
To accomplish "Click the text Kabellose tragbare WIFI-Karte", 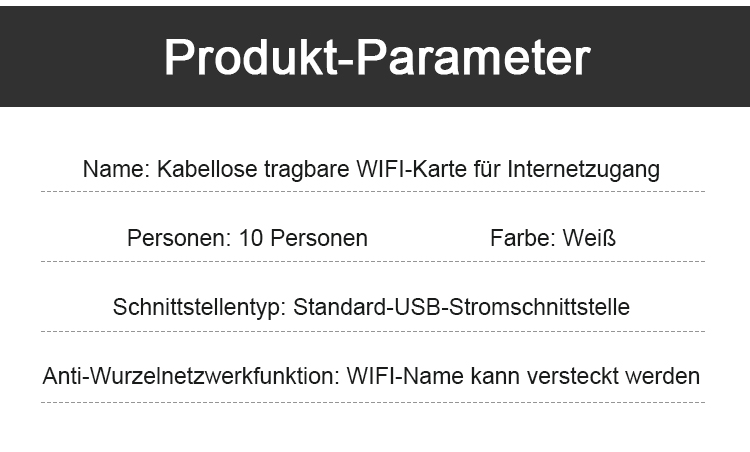I will click(x=312, y=169).
